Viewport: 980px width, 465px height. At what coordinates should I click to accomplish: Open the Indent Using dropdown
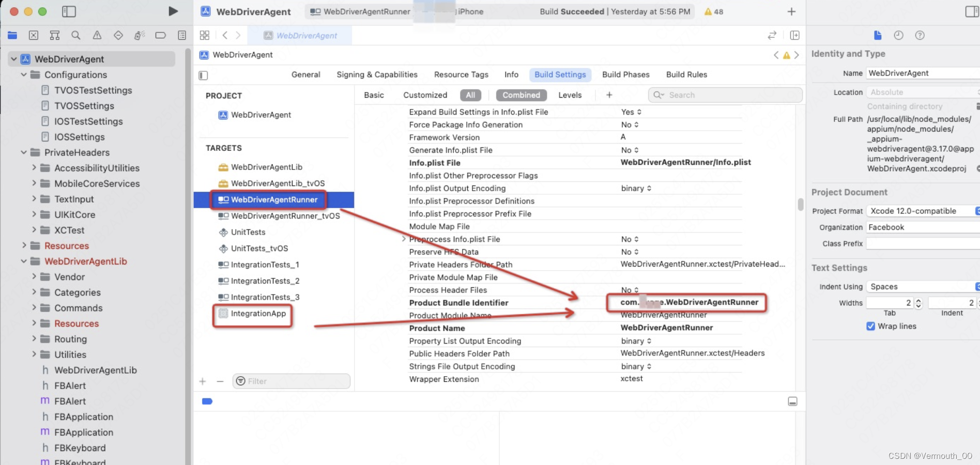924,286
